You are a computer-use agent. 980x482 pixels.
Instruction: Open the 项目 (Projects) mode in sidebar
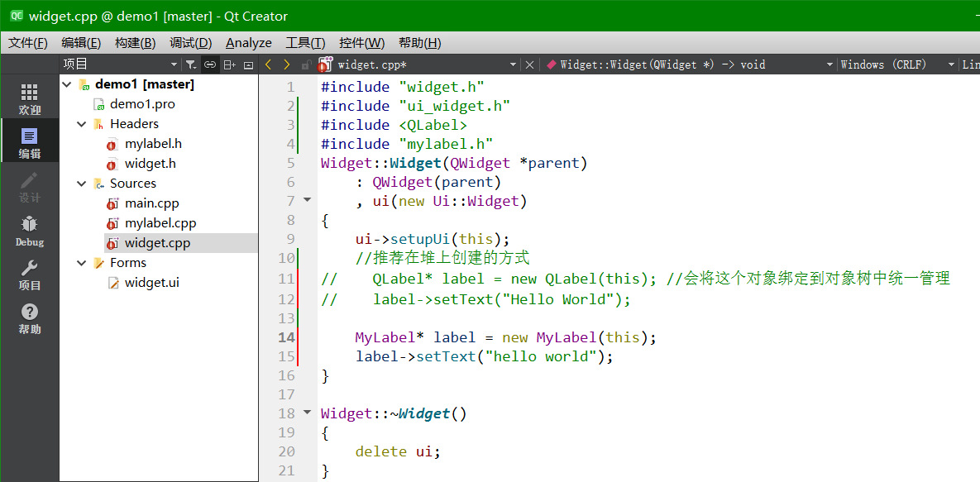coord(30,275)
